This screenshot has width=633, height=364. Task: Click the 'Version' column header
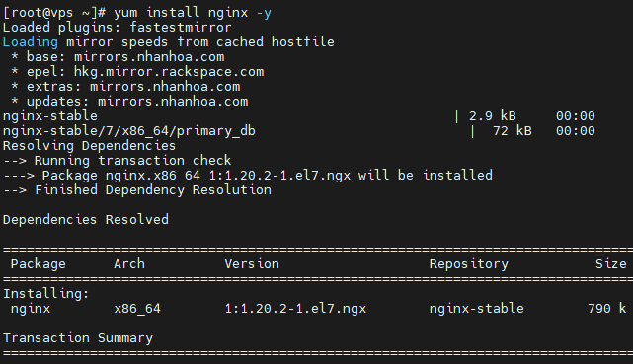252,264
